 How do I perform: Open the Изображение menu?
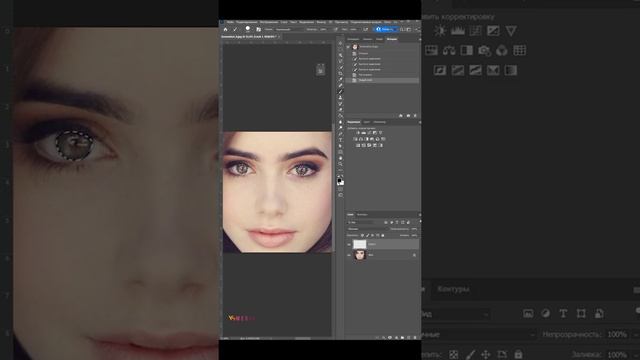click(x=269, y=22)
